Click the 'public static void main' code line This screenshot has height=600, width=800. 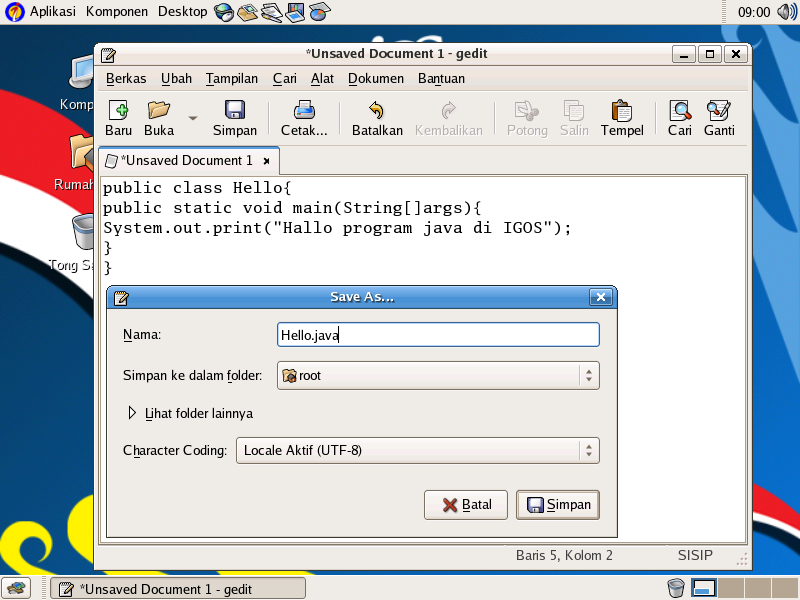click(292, 208)
